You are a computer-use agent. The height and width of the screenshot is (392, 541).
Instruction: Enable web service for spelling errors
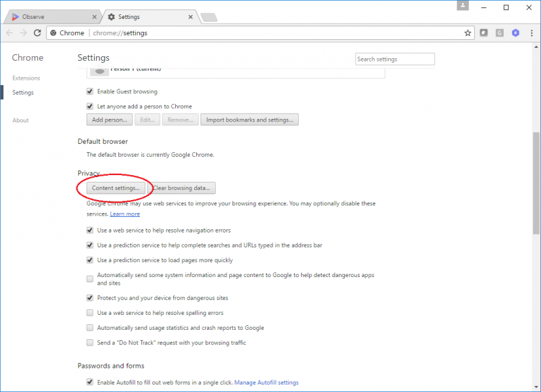[90, 313]
